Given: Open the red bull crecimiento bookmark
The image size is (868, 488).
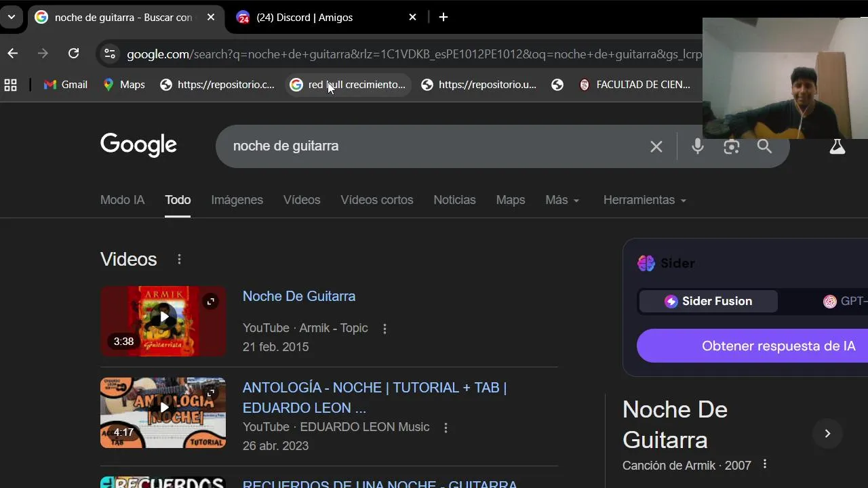Looking at the screenshot, I should (348, 85).
